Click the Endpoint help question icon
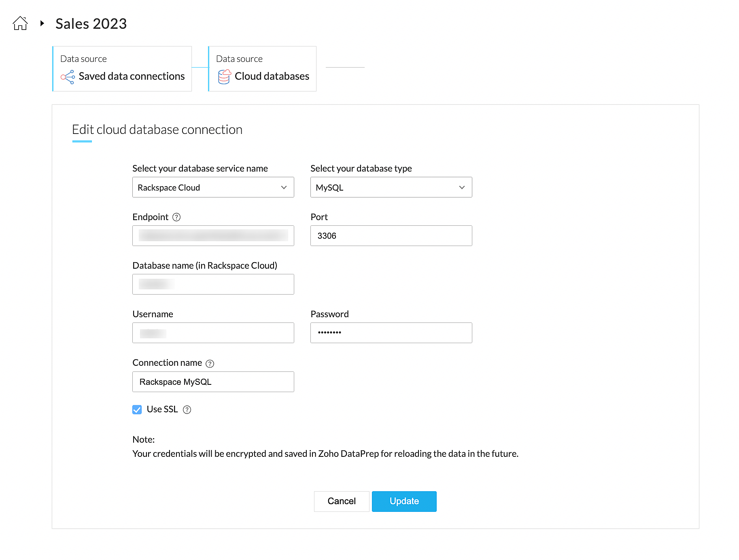Image resolution: width=739 pixels, height=560 pixels. (x=176, y=217)
